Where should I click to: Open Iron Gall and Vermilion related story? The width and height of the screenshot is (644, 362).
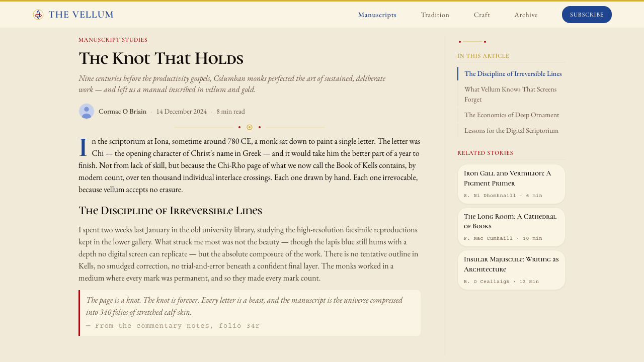[511, 184]
